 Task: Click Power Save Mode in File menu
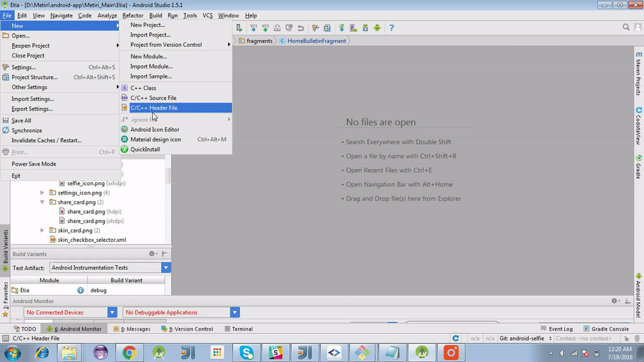pyautogui.click(x=60, y=164)
